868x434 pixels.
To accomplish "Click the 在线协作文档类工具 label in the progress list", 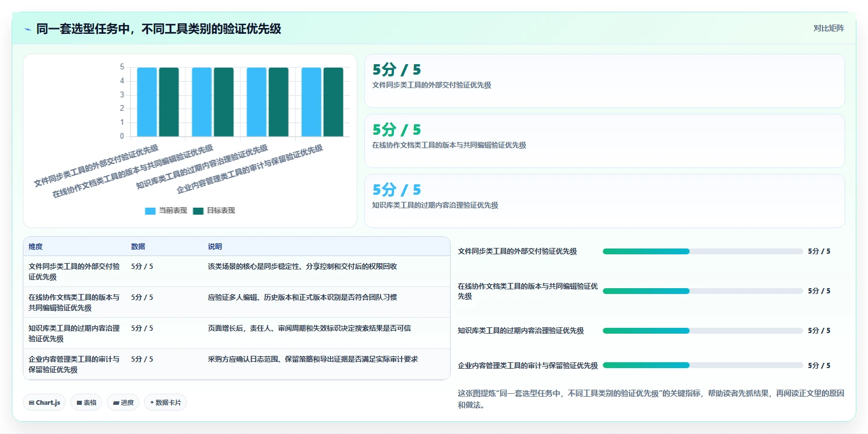I will click(528, 291).
